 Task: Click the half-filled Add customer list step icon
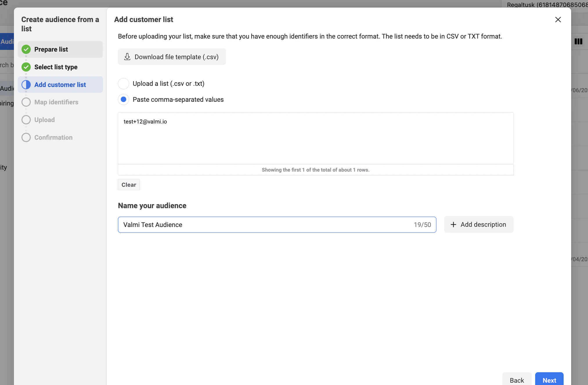pos(26,85)
